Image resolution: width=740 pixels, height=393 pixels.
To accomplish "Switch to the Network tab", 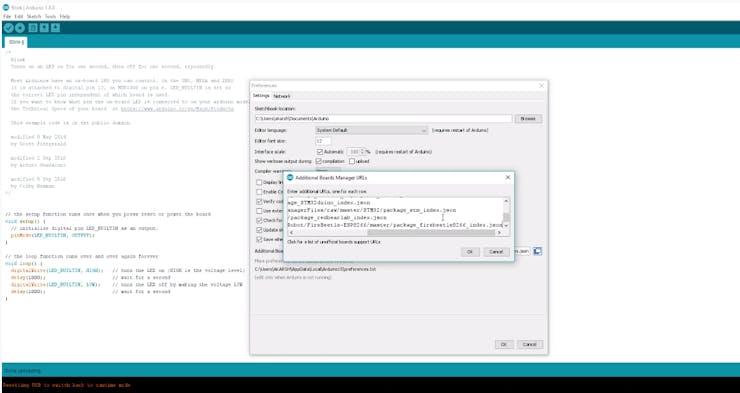I will pos(282,96).
